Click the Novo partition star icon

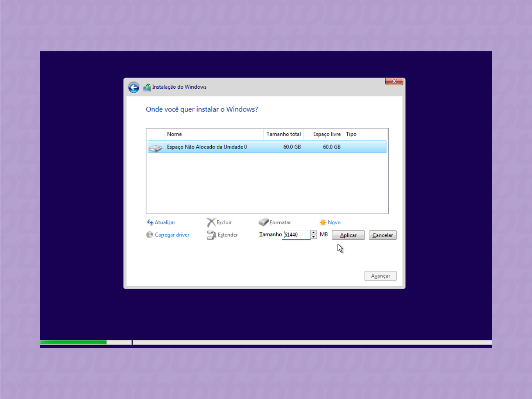[x=323, y=222]
